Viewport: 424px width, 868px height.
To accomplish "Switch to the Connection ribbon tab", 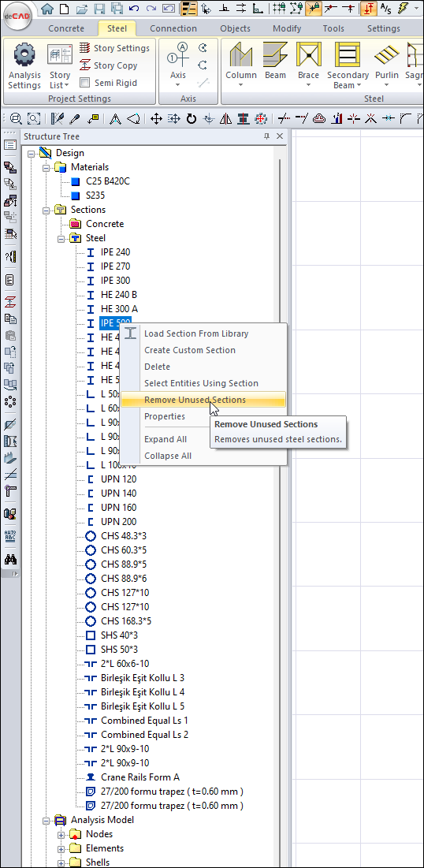I will 173,29.
